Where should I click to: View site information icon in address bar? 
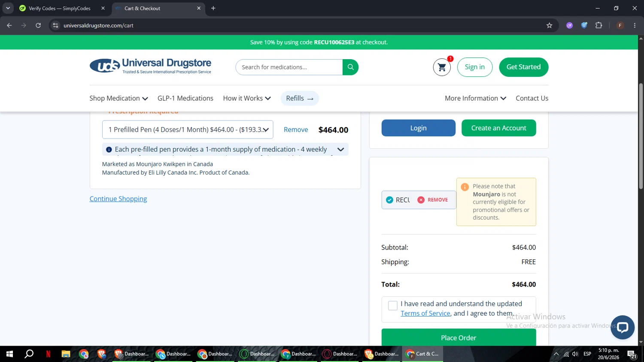tap(55, 25)
